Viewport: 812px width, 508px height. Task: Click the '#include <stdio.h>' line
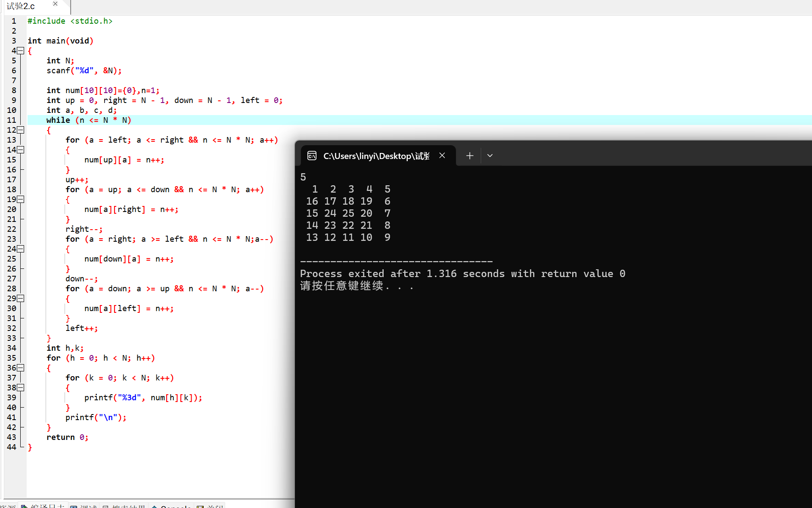[x=70, y=21]
